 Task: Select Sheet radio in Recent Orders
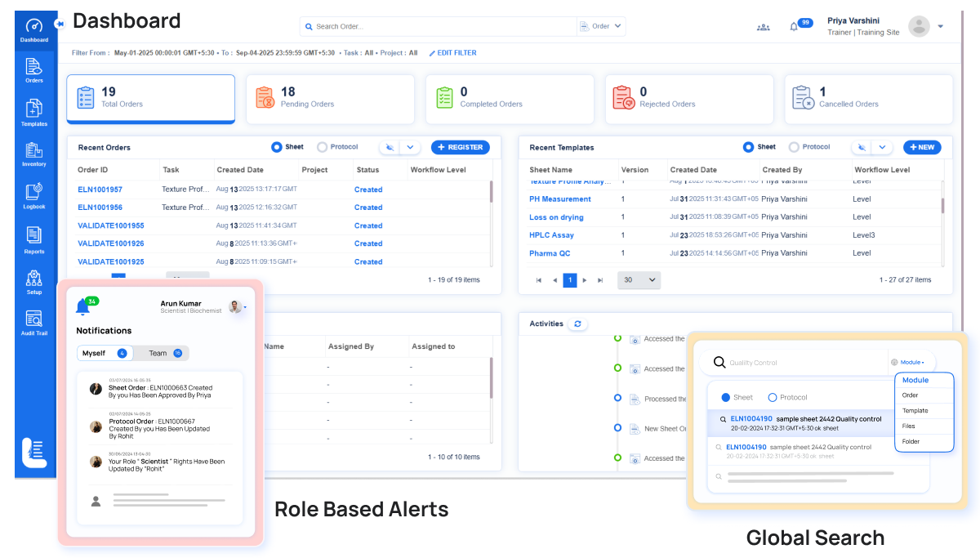point(276,147)
